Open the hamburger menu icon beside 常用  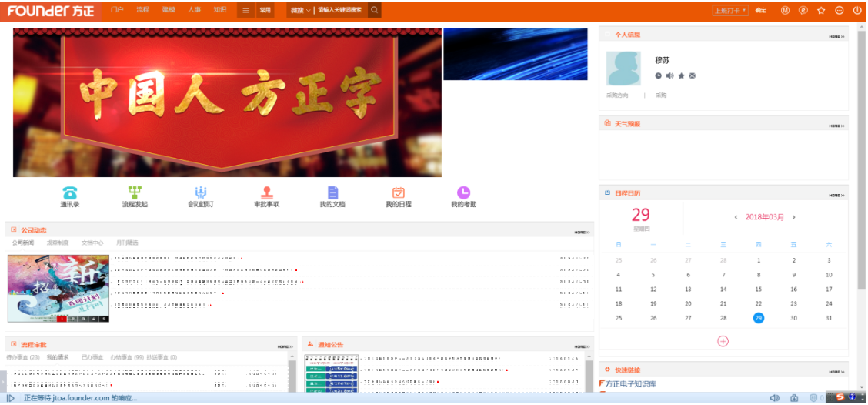pyautogui.click(x=245, y=10)
